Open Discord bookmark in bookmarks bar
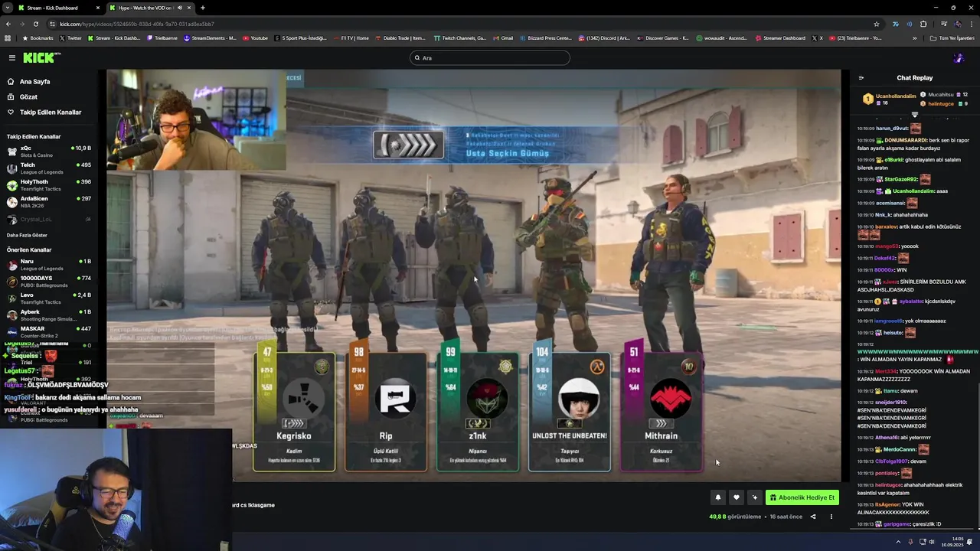The width and height of the screenshot is (980, 551). pyautogui.click(x=603, y=38)
